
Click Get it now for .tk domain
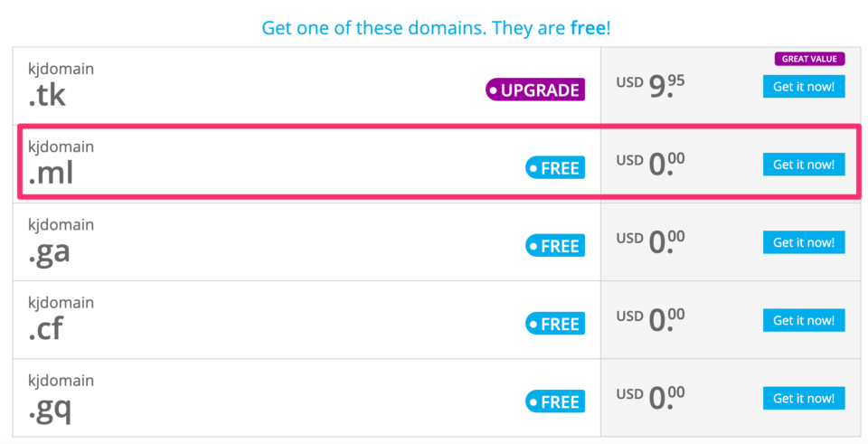[x=804, y=87]
